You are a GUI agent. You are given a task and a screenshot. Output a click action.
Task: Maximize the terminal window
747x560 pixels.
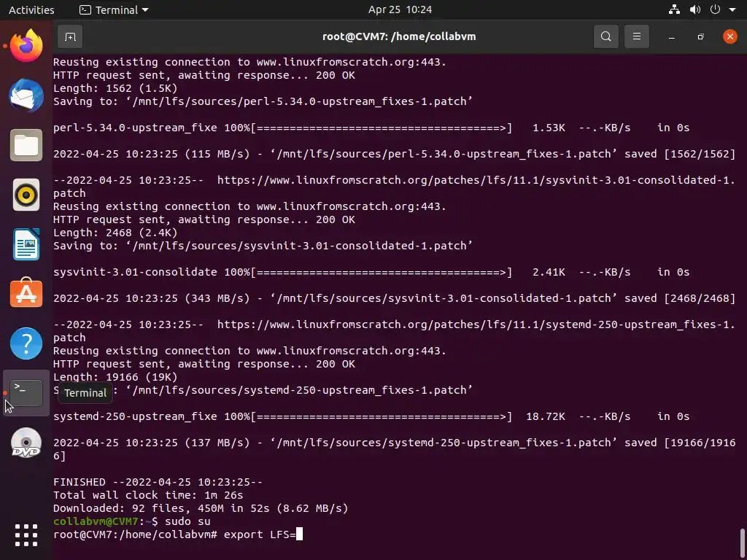point(701,36)
